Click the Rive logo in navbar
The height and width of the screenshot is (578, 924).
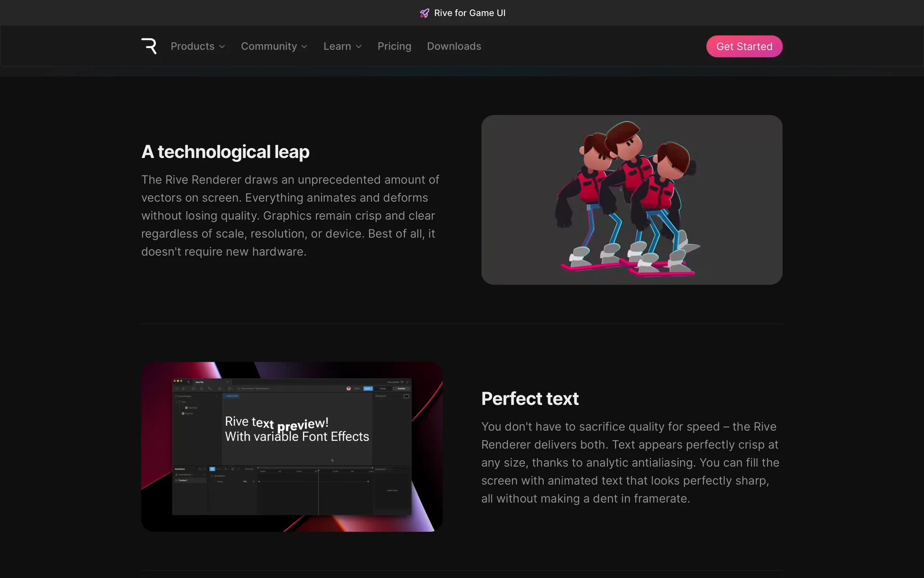coord(149,46)
